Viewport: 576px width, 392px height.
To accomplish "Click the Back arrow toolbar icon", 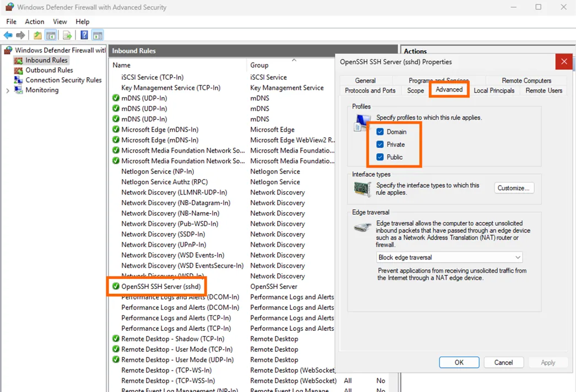I will (x=8, y=35).
